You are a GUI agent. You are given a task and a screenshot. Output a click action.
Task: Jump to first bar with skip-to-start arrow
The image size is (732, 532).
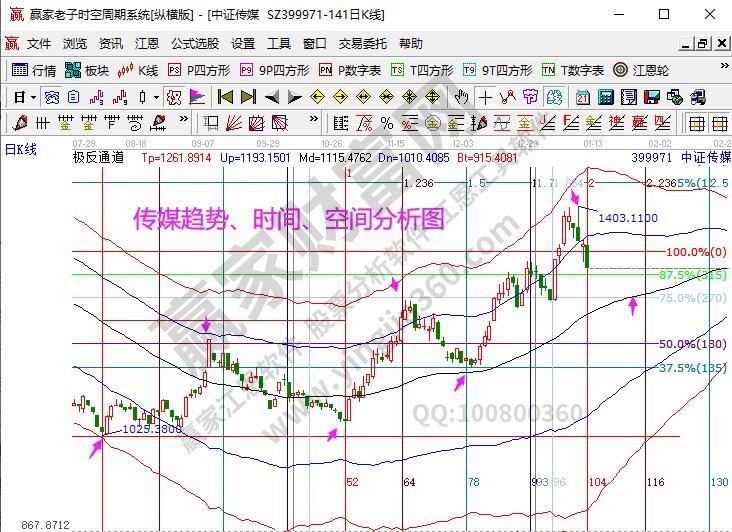(x=225, y=97)
